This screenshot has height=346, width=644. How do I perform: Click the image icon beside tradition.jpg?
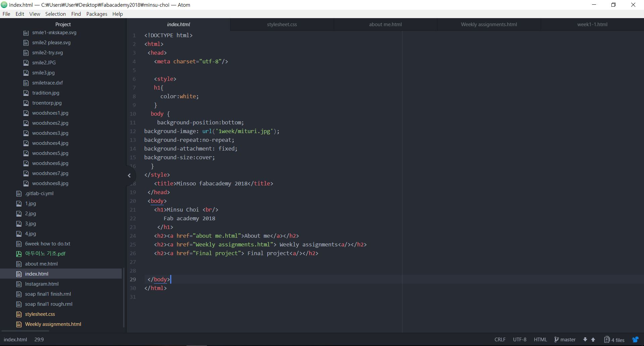[26, 93]
